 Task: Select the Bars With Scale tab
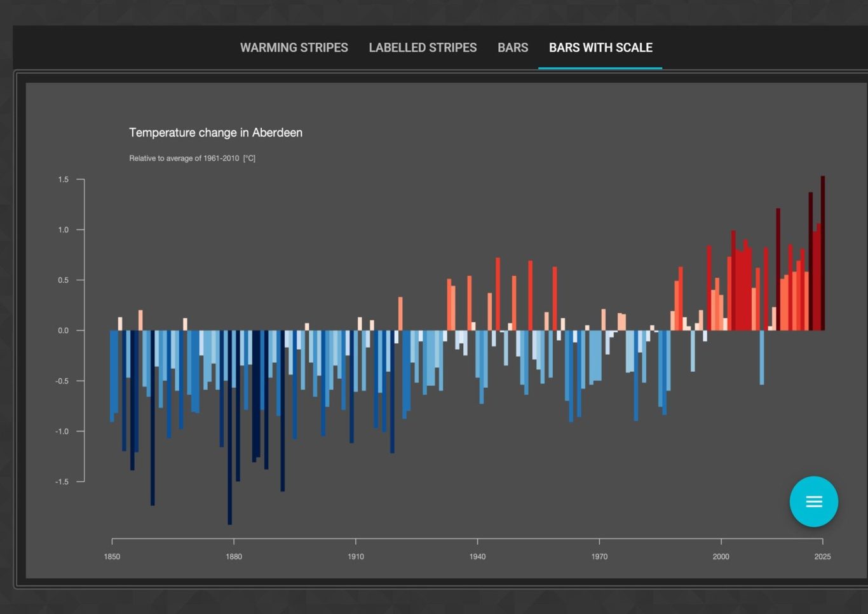coord(600,48)
